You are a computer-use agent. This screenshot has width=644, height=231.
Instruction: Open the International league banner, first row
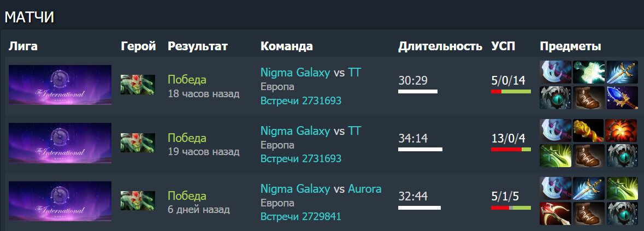(60, 85)
